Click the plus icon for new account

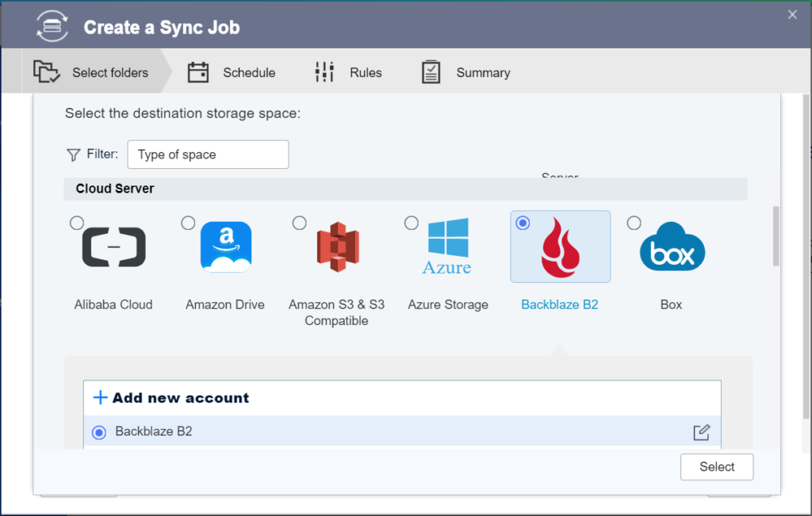[100, 397]
